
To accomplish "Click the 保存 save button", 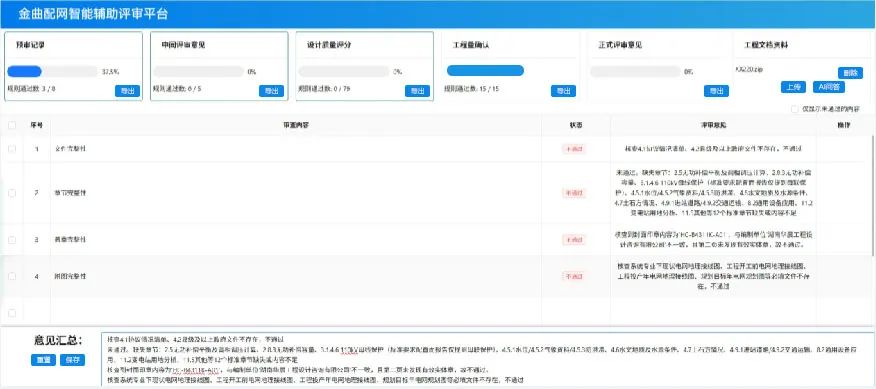I will (72, 360).
